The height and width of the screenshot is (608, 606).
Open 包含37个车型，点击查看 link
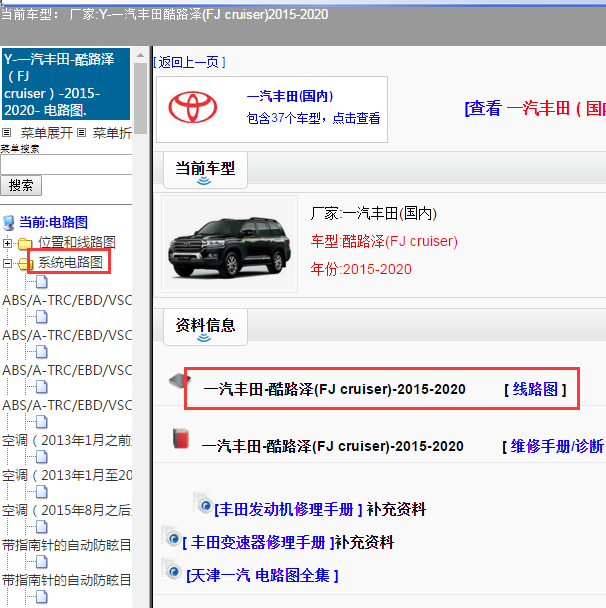click(313, 118)
